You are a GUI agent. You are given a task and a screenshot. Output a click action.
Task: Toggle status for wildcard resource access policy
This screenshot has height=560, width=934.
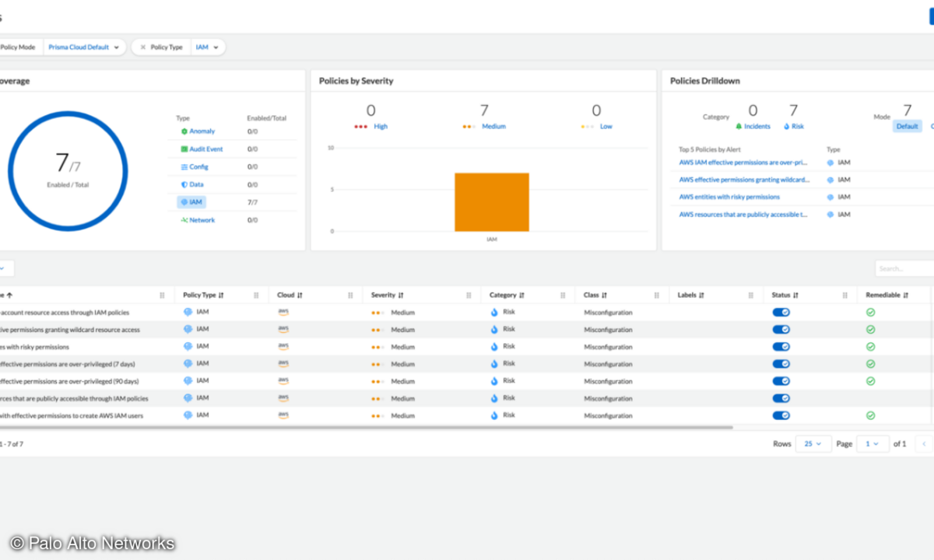[x=781, y=330]
